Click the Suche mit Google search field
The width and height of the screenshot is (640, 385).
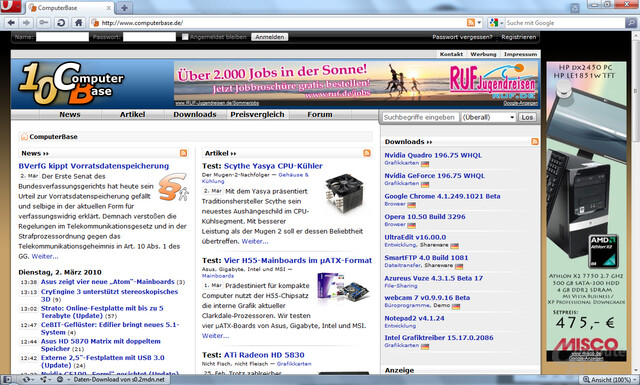(565, 23)
